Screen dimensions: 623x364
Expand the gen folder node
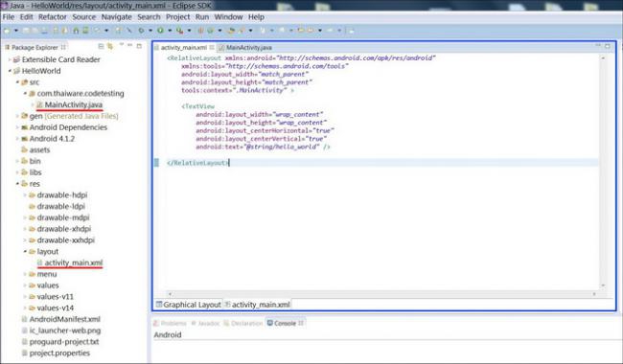tap(17, 116)
